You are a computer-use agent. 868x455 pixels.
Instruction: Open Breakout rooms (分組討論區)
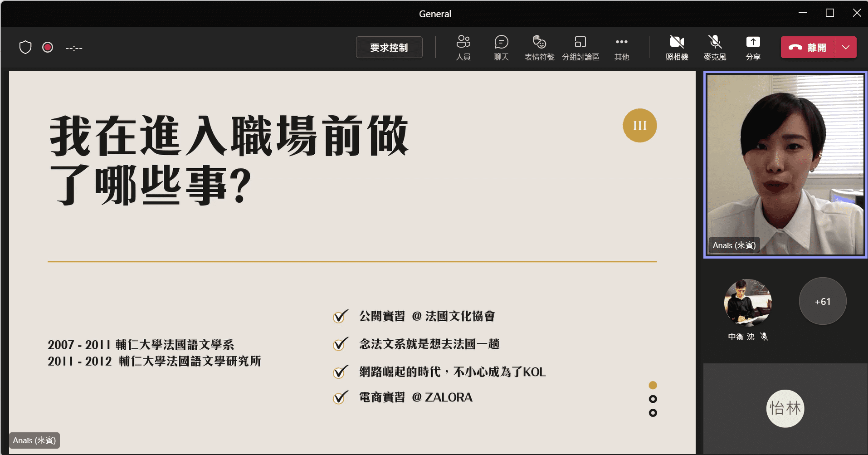[580, 48]
